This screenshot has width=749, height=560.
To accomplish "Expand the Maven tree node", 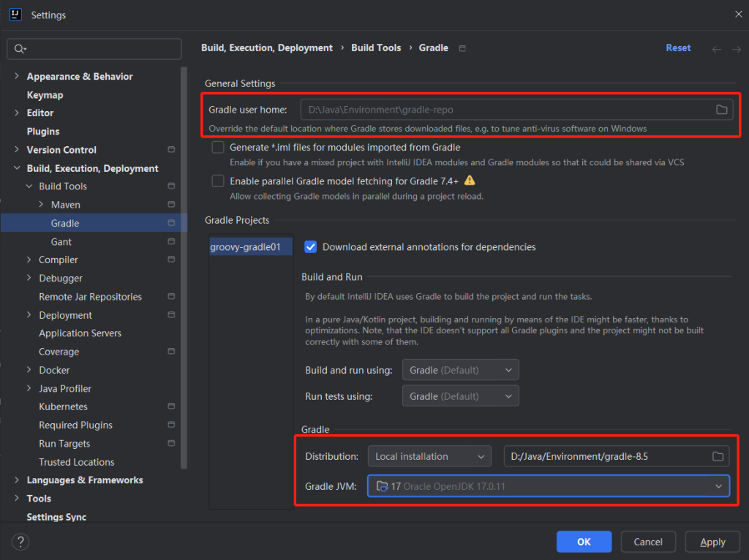I will coord(41,205).
